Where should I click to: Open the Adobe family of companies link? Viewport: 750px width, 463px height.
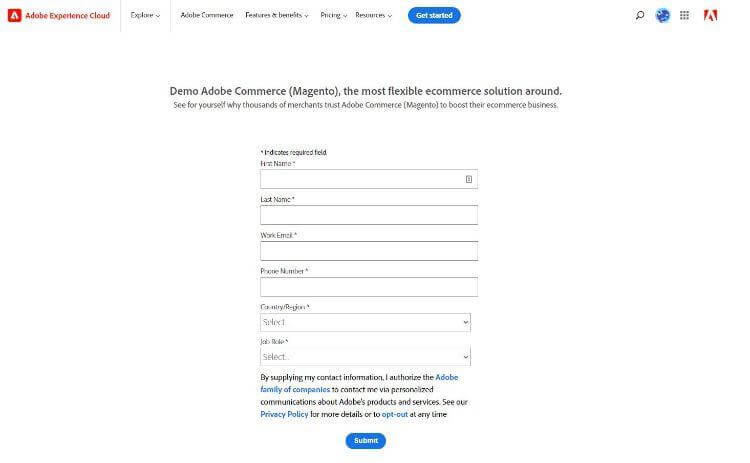pyautogui.click(x=359, y=383)
